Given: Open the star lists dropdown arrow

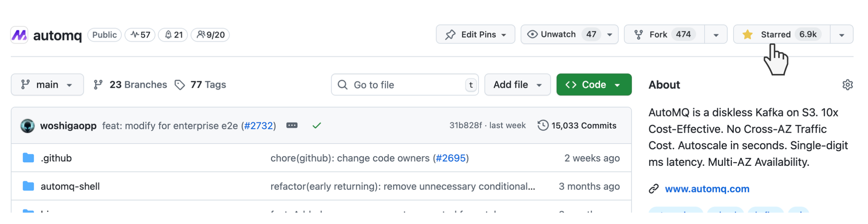Looking at the screenshot, I should point(842,35).
